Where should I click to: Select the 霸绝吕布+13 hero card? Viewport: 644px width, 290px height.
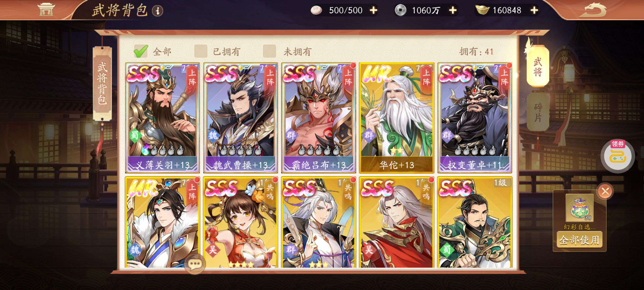tap(318, 118)
